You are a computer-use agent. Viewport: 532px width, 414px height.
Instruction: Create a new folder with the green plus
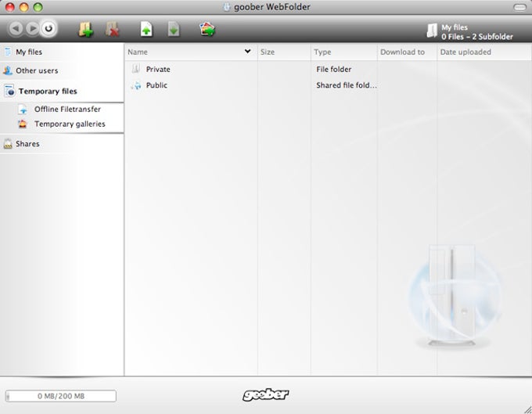coord(86,30)
